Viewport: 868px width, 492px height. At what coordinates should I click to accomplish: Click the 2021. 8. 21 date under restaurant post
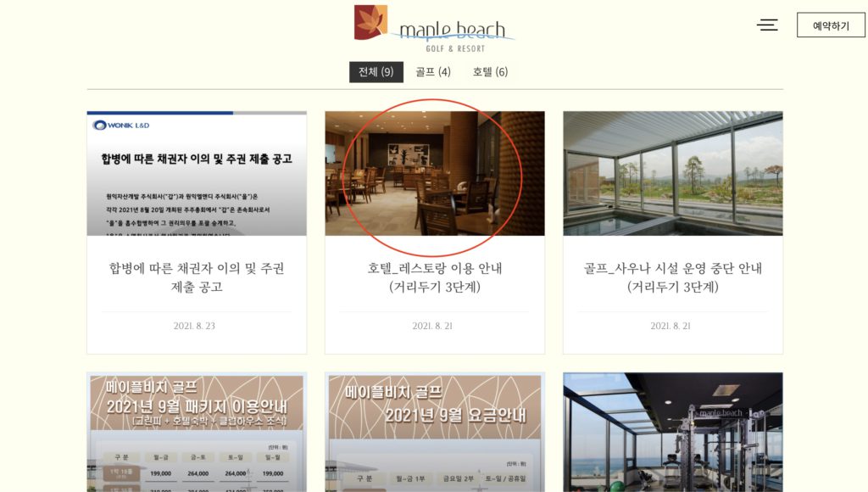(432, 326)
